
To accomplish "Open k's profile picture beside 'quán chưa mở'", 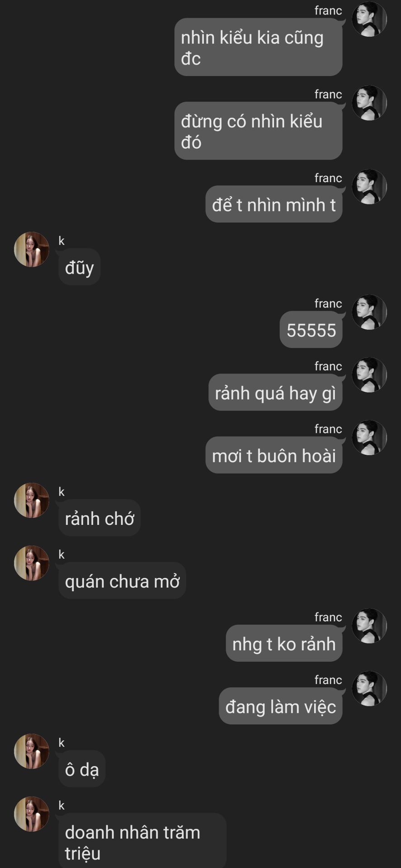I will pyautogui.click(x=32, y=563).
